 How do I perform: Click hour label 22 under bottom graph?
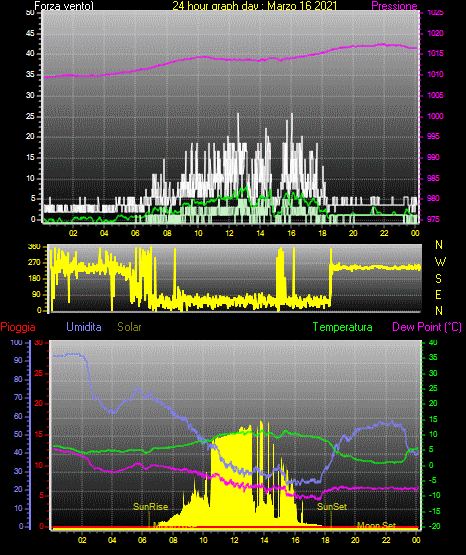(x=386, y=540)
